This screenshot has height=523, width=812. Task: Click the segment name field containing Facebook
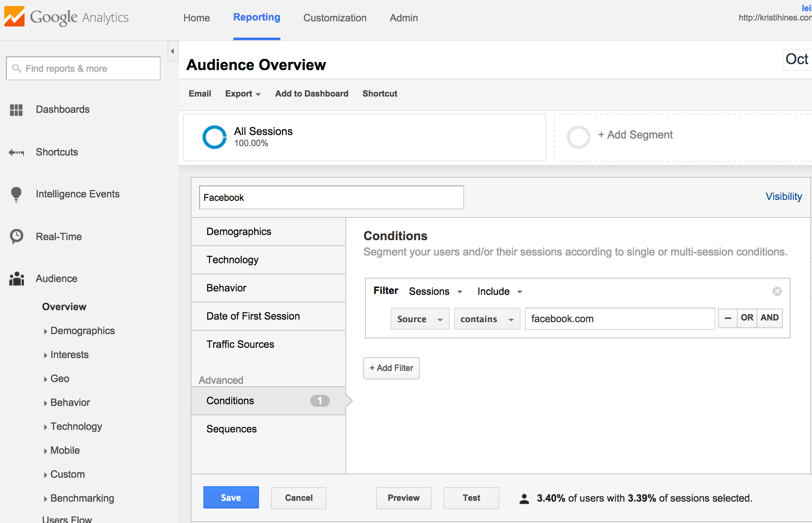tap(331, 197)
